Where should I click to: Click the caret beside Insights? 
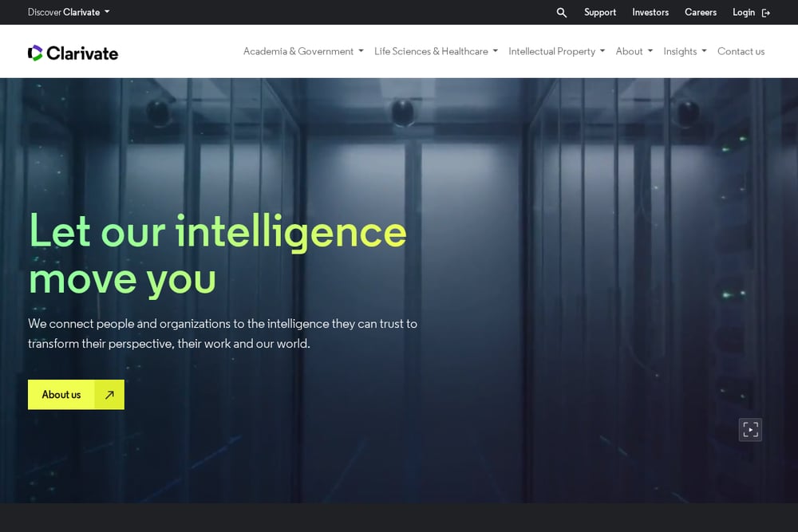click(x=704, y=51)
